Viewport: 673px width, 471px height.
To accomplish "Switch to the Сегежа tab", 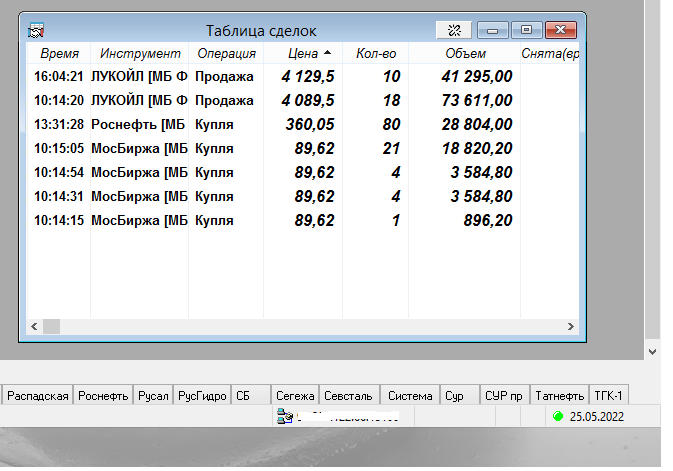I will (295, 396).
